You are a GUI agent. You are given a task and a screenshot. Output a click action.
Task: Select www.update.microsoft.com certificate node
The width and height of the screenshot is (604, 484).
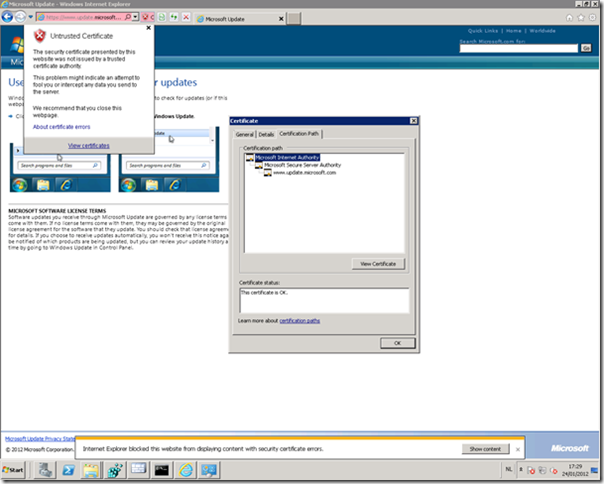tap(304, 173)
